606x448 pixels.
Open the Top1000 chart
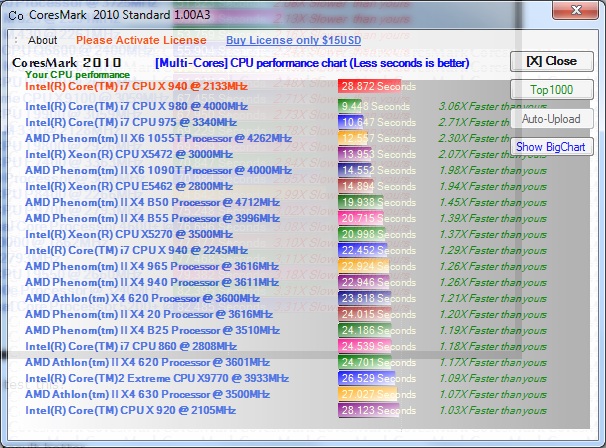coord(552,90)
